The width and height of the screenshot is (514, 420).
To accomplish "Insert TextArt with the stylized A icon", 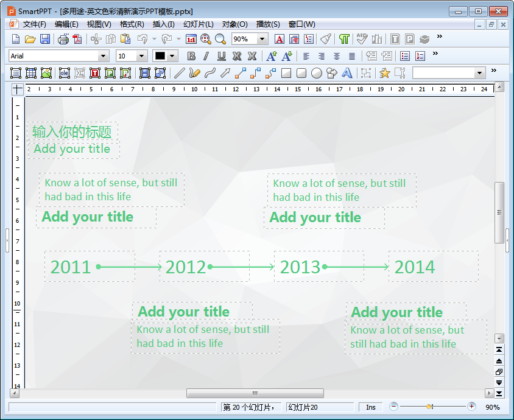I will point(347,73).
